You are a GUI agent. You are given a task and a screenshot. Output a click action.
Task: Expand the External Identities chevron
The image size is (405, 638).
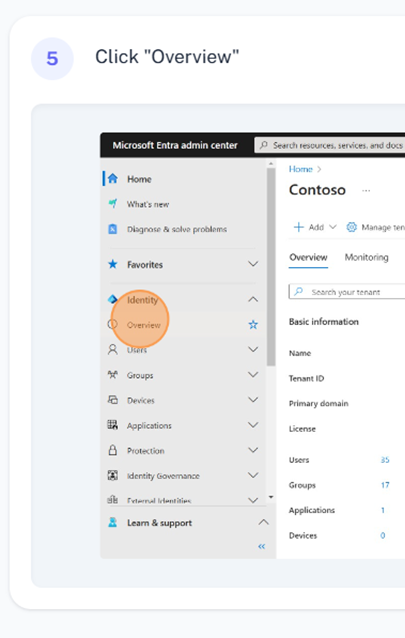(253, 500)
